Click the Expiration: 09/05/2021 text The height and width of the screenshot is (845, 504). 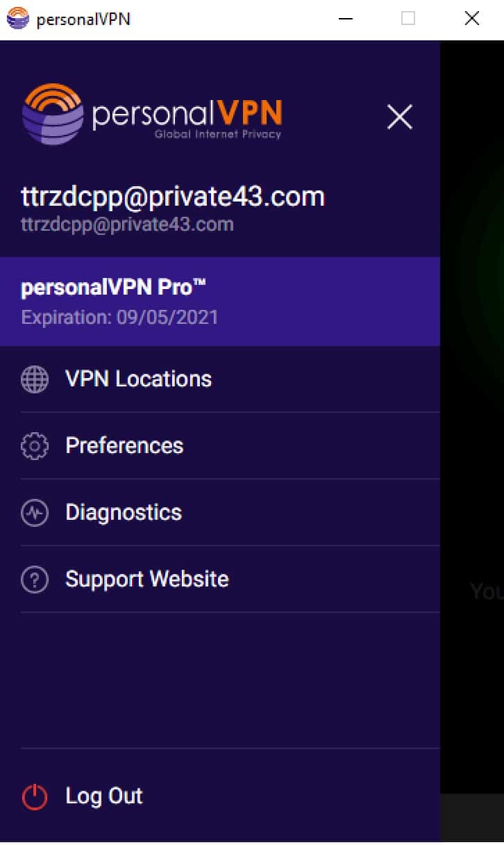tap(119, 318)
